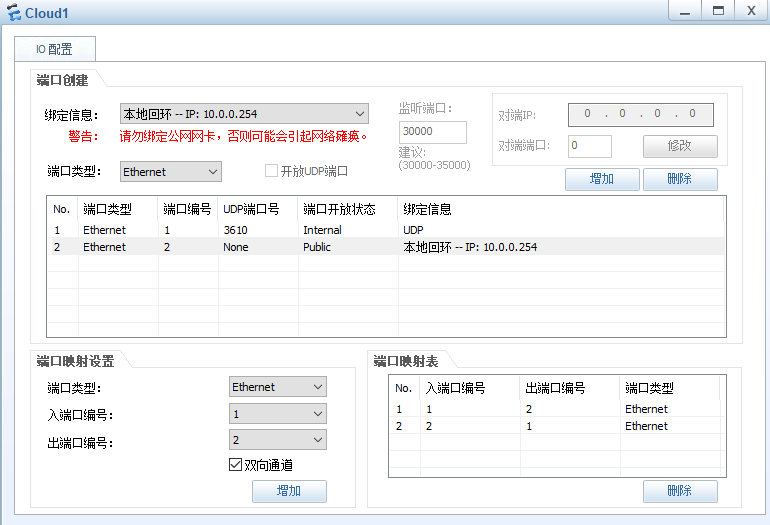770x525 pixels.
Task: Close the Cloud1 window
Action: [x=750, y=11]
